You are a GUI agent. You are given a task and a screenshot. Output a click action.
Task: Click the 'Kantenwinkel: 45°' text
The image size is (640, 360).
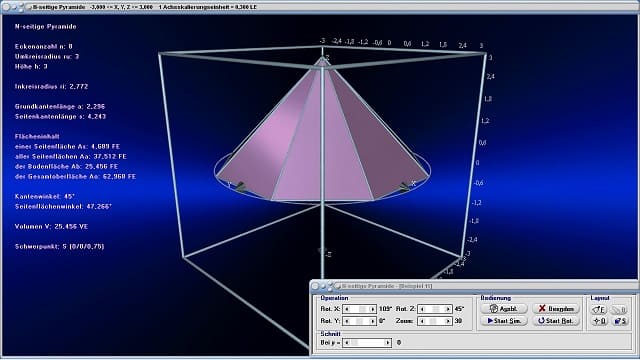[44, 196]
